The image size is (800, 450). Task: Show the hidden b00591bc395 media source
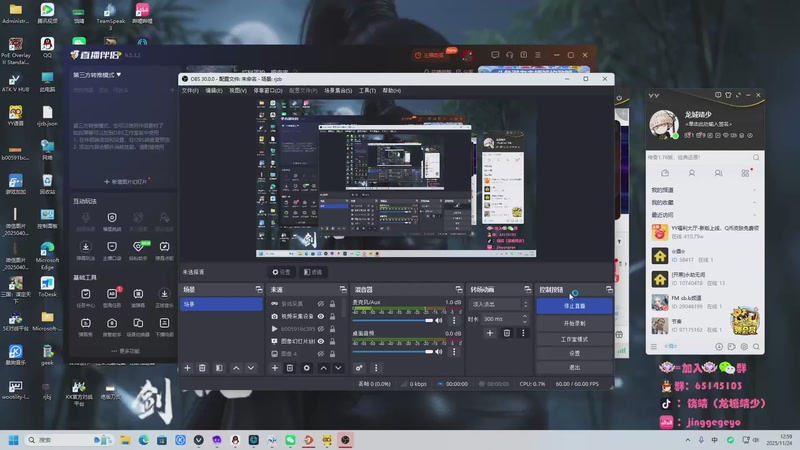click(320, 329)
